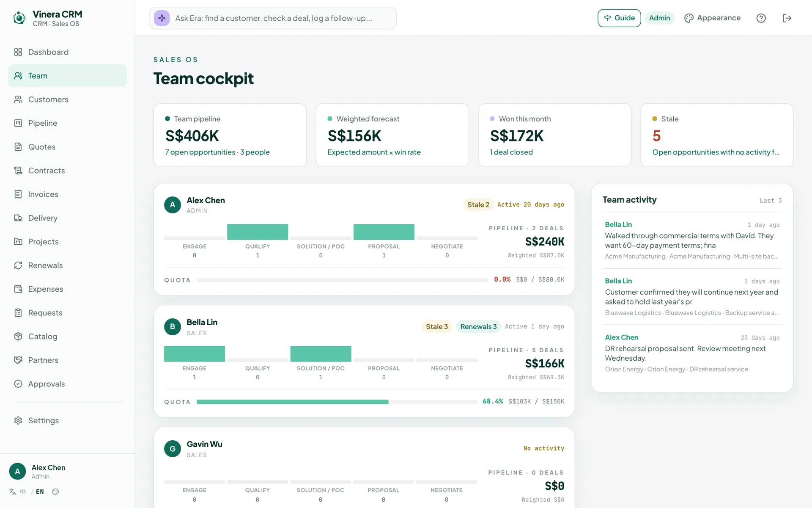This screenshot has width=812, height=508.
Task: Open Alex Chen's activity entry name
Action: click(x=621, y=337)
